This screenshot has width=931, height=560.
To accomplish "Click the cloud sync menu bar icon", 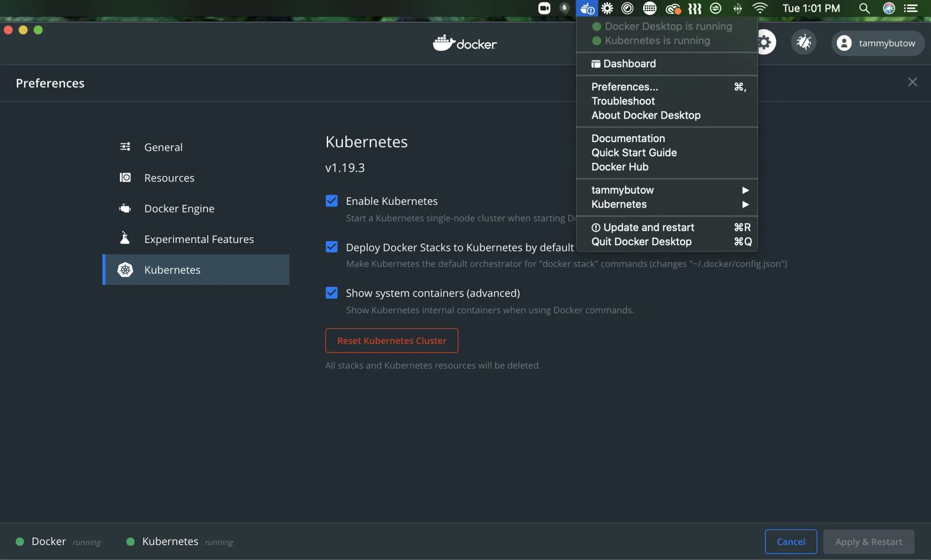I will pyautogui.click(x=673, y=8).
